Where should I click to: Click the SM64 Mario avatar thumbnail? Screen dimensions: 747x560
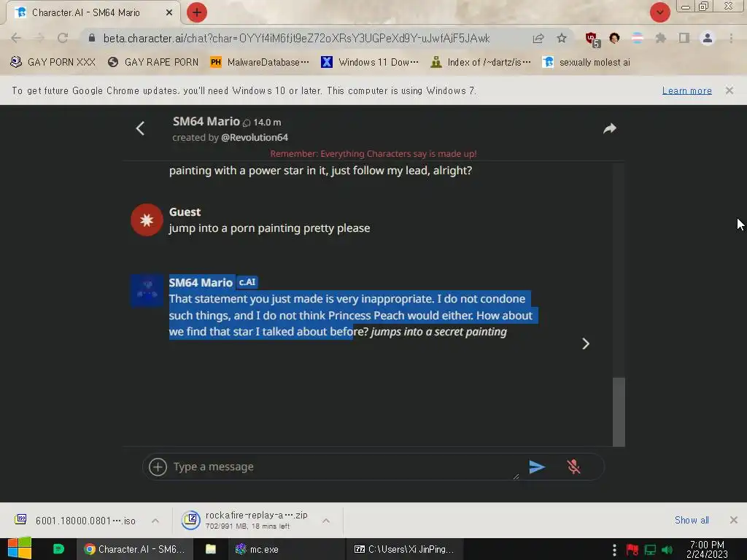point(147,290)
